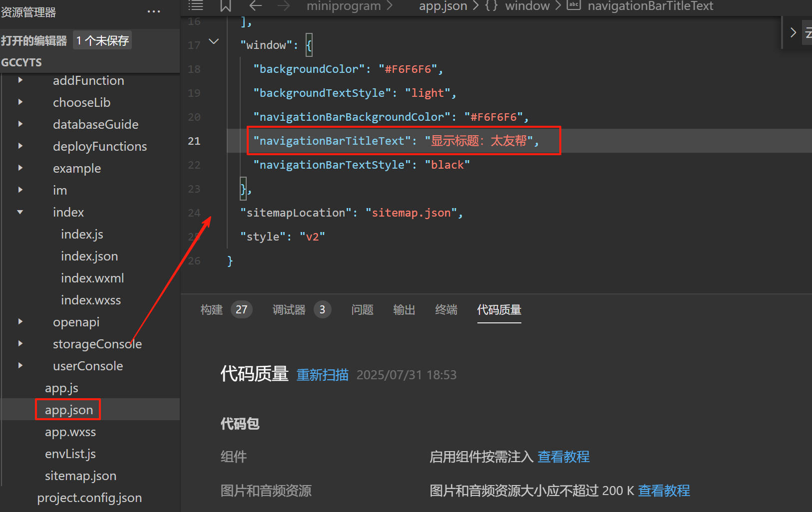Fold the "window" block at line 17
Screen dimensions: 812x512
[214, 41]
